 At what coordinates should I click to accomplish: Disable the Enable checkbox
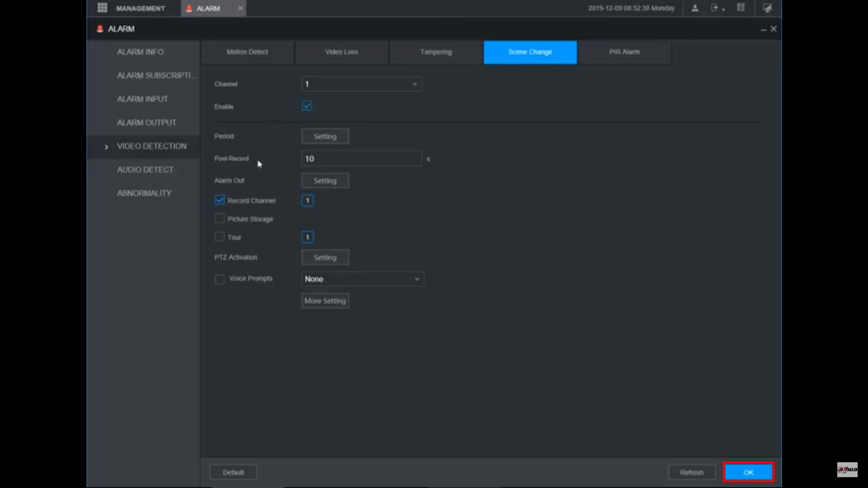click(x=307, y=106)
